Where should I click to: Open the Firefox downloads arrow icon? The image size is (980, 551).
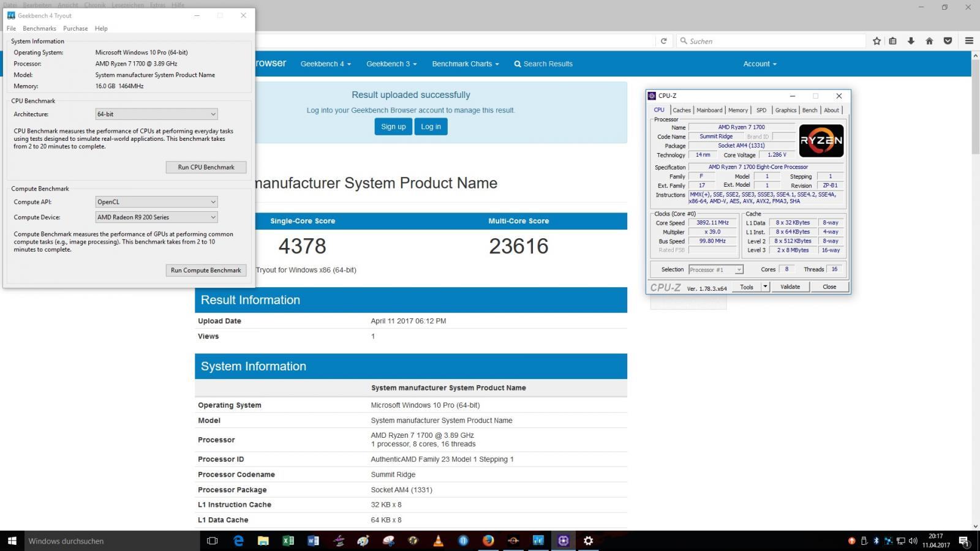[911, 41]
